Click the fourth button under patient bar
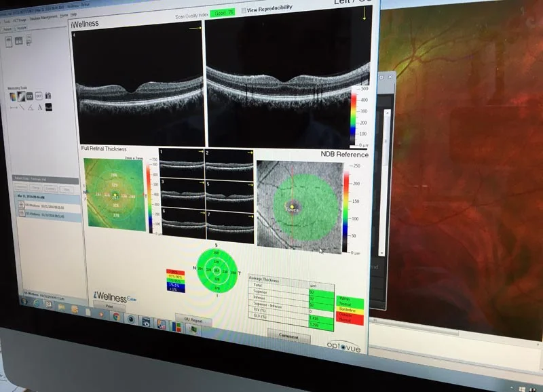Screen dimensions: 543x392 click(66, 190)
